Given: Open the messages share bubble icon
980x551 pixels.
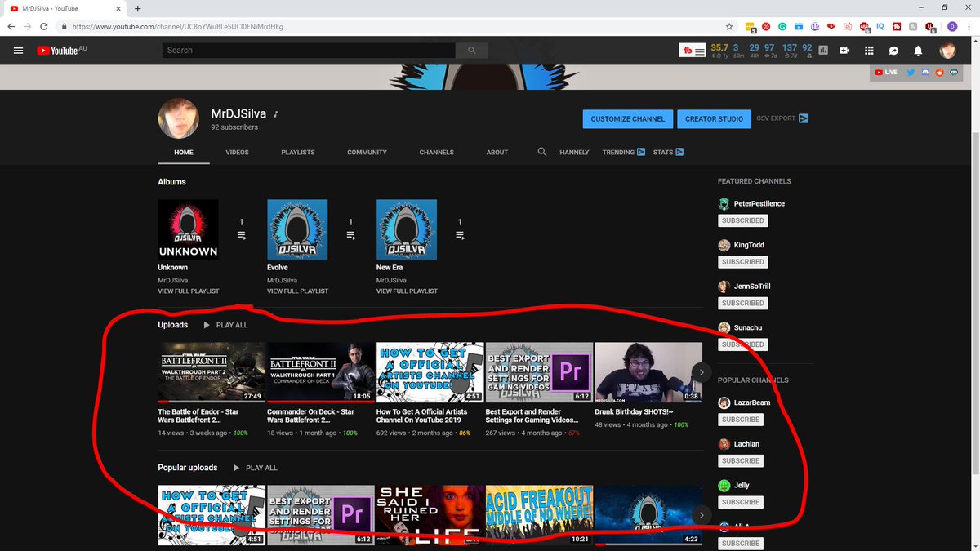Looking at the screenshot, I should click(894, 51).
